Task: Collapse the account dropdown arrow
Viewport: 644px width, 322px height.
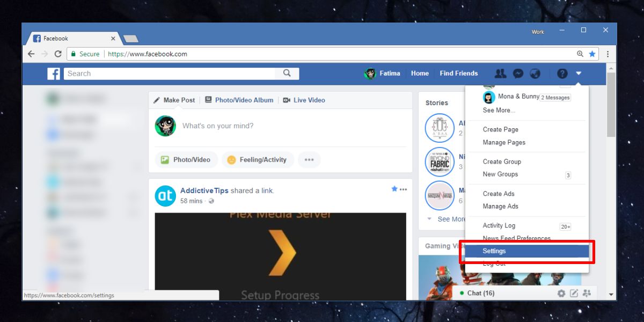Action: (579, 74)
